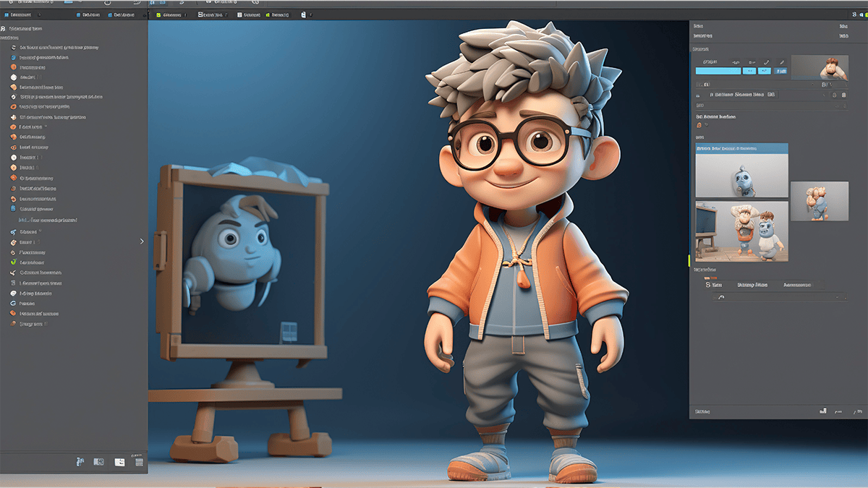This screenshot has height=488, width=868.
Task: Click the small orange icon above the right panel thumbnails
Action: (699, 125)
